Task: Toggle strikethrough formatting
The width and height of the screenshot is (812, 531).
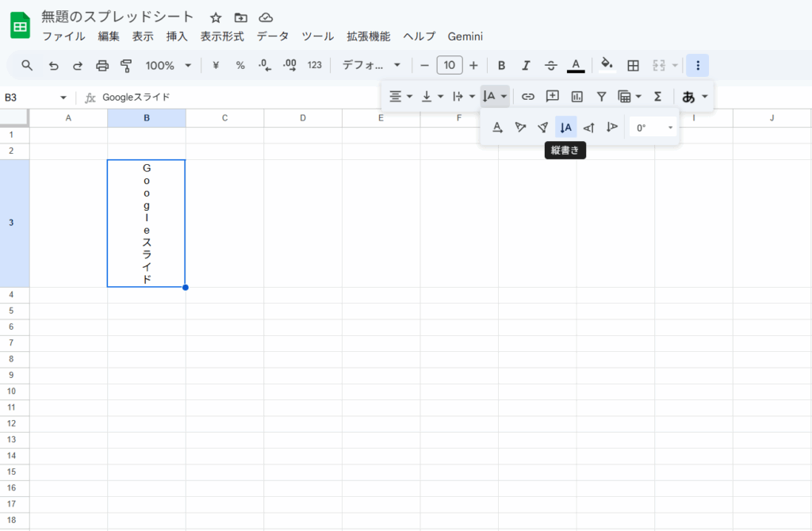Action: (550, 65)
